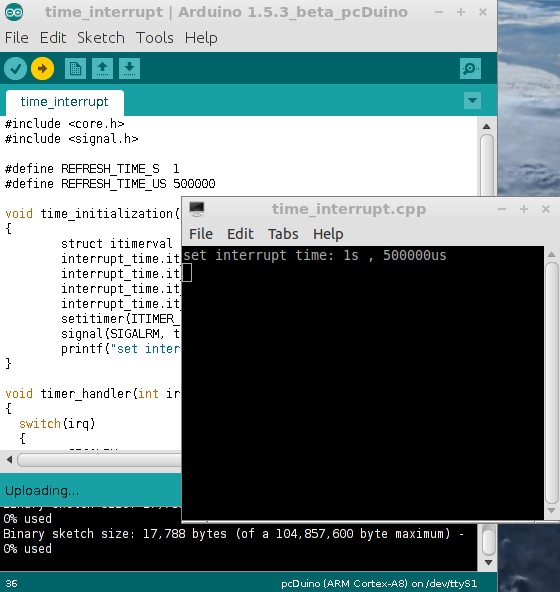Click the Verify checkmark button
Screen dimensions: 560x592
[x=15, y=69]
